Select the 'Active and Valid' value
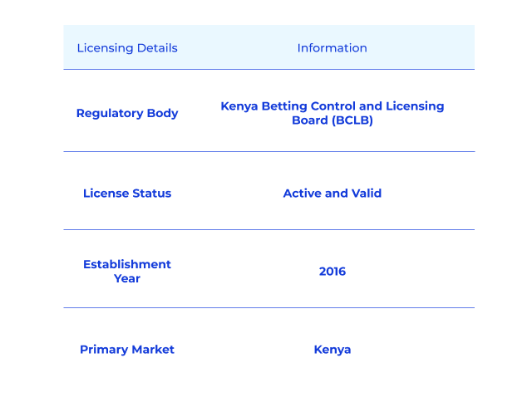 pyautogui.click(x=332, y=194)
